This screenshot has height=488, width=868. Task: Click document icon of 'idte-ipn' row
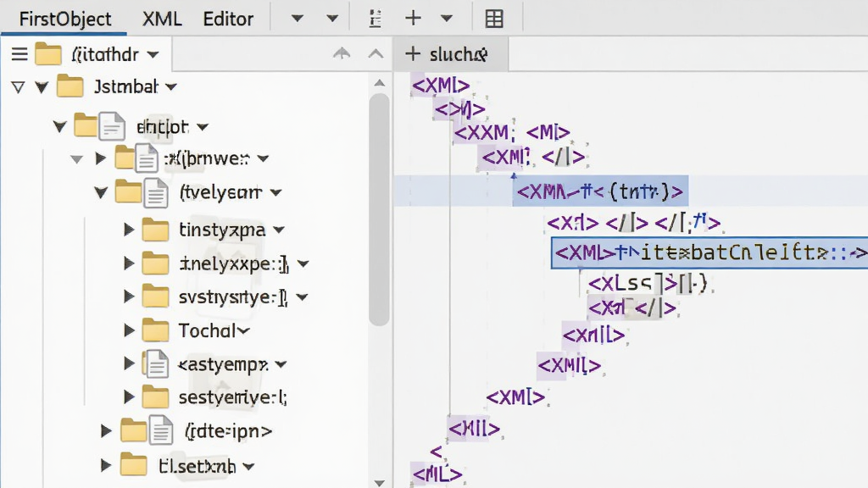[x=161, y=430]
